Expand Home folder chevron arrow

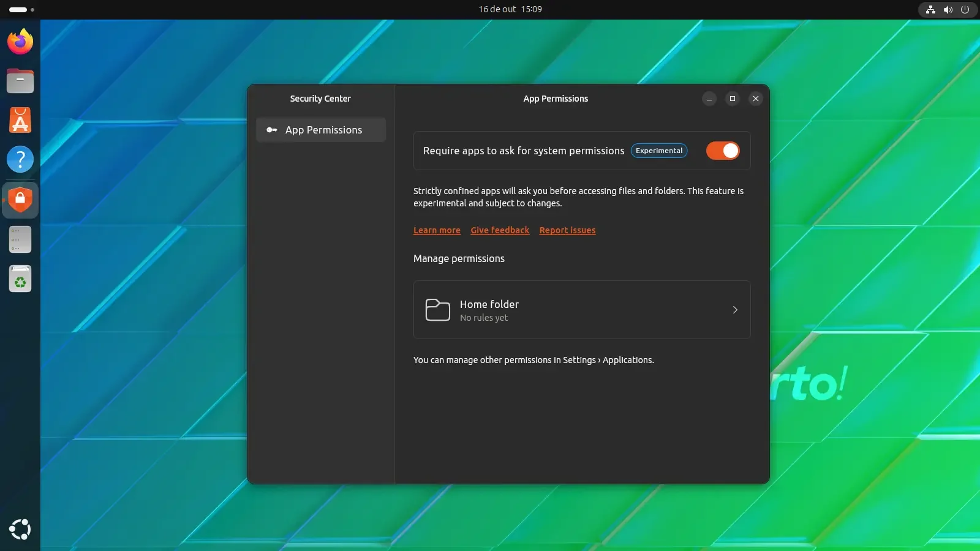point(735,310)
